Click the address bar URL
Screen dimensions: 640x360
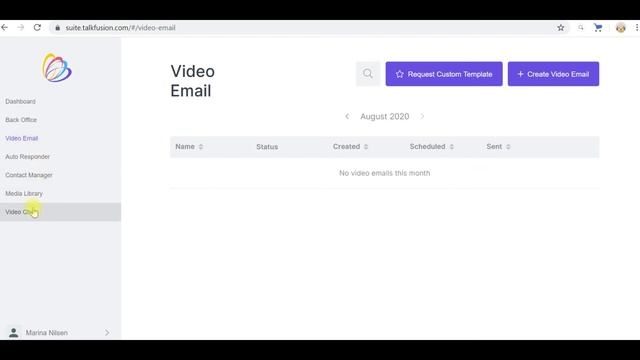(120, 28)
